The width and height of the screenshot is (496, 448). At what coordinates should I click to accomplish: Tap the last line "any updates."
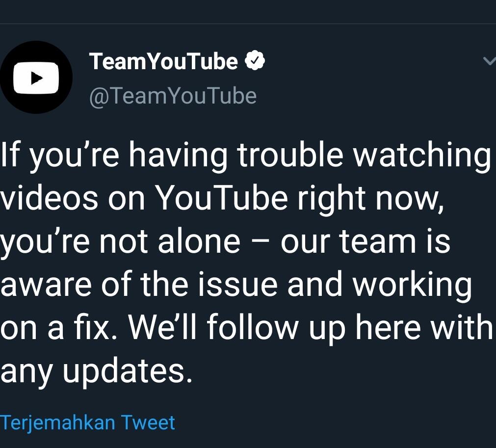point(96,371)
